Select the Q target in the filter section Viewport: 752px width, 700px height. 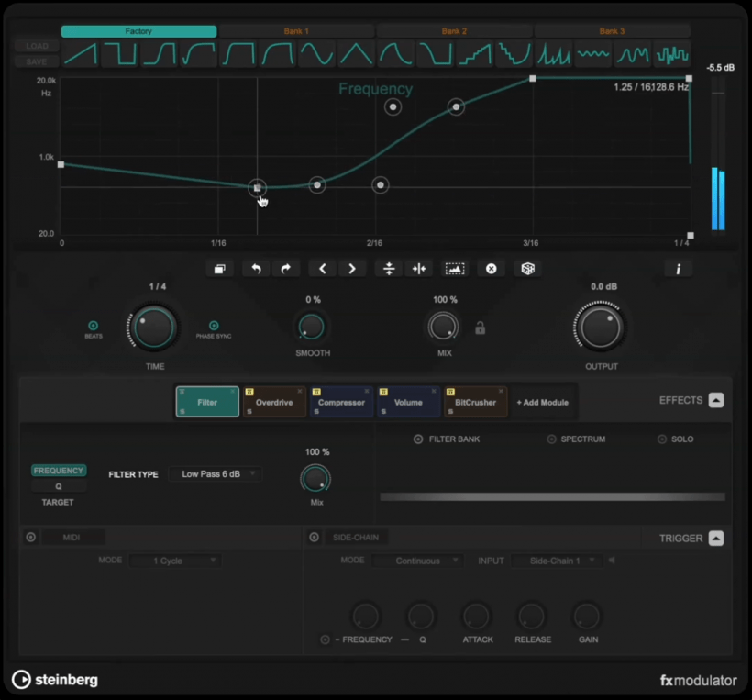(x=58, y=486)
